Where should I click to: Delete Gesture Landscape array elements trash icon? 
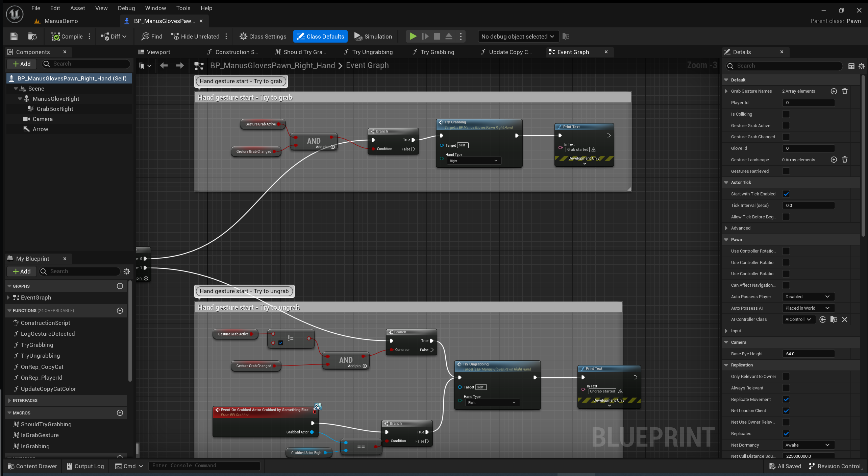844,160
